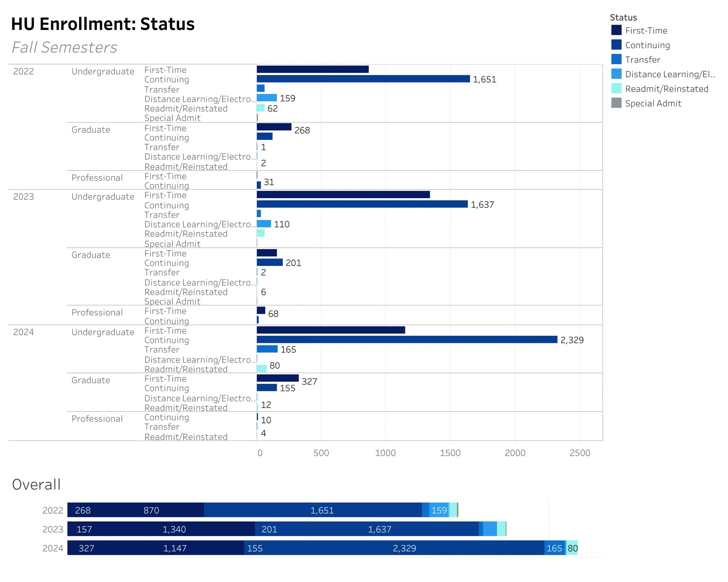Click the 2023 Graduate row header
Viewport: 728px width, 582px height.
91,255
